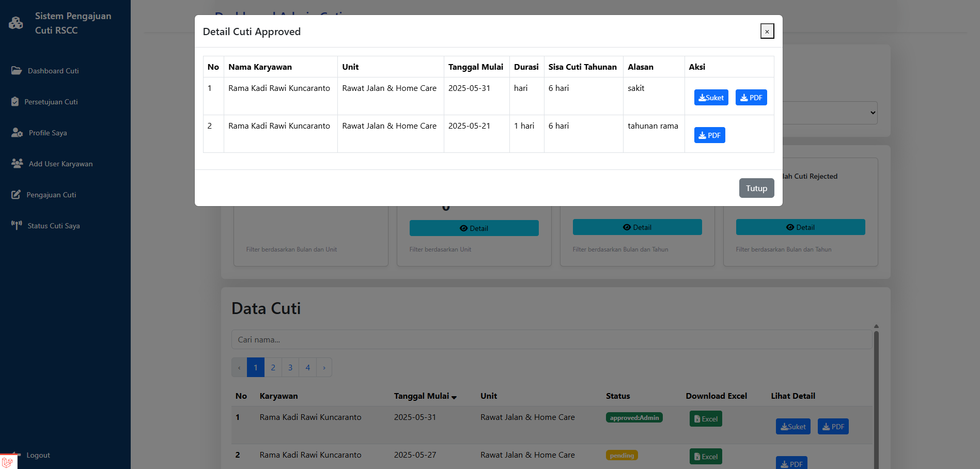Screen dimensions: 980x469
Task: Click the Pengajuan Cuti edit icon
Action: click(x=16, y=195)
